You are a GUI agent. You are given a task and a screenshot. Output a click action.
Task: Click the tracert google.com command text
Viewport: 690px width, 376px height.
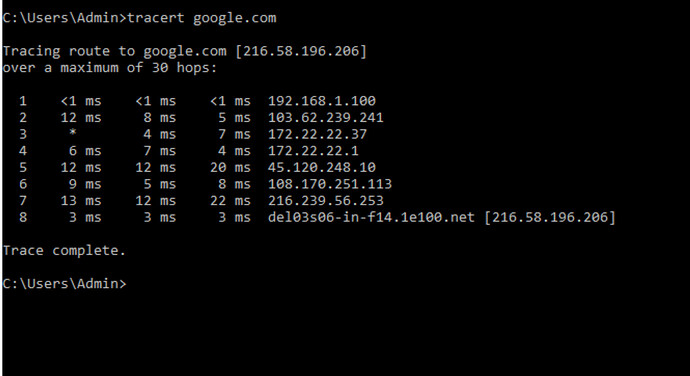pos(202,18)
